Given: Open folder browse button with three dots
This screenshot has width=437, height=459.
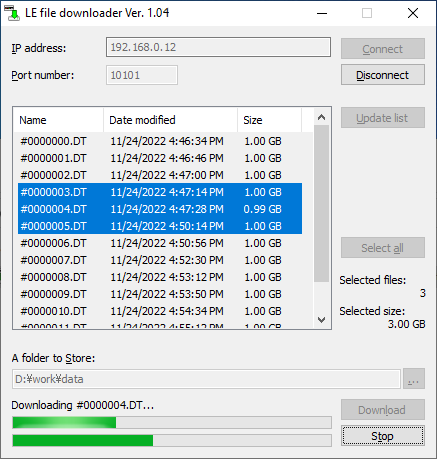Looking at the screenshot, I should click(x=414, y=379).
